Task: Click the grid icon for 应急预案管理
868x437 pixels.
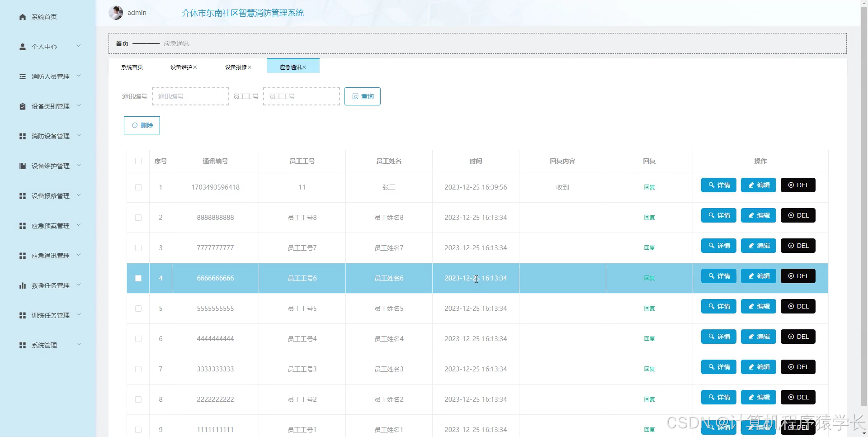Action: pyautogui.click(x=23, y=226)
